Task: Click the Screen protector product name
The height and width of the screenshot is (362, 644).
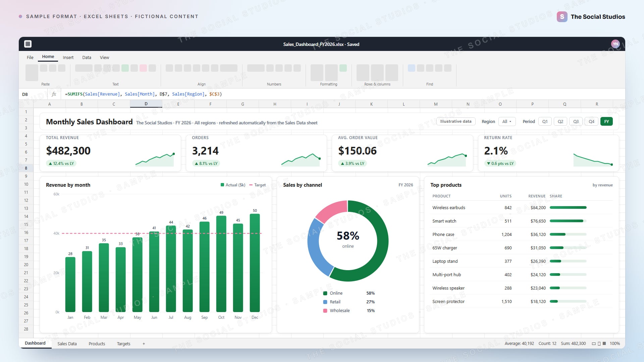Action: pyautogui.click(x=448, y=301)
